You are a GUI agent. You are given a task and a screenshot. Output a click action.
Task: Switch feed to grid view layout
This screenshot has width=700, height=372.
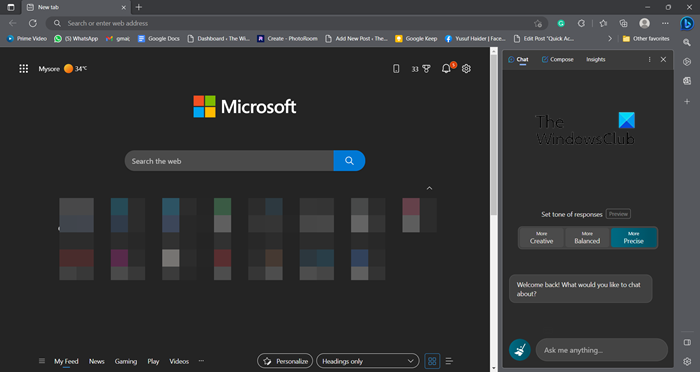[x=432, y=361]
